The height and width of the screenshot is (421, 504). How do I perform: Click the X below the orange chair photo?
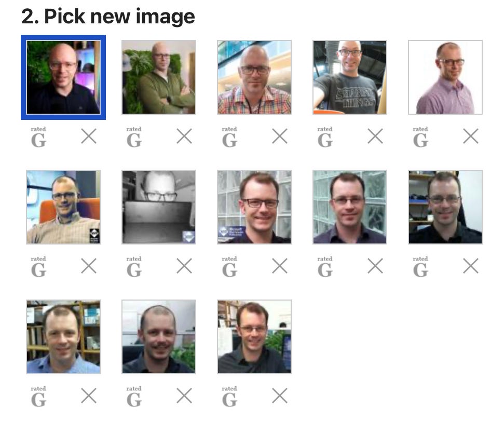click(89, 266)
